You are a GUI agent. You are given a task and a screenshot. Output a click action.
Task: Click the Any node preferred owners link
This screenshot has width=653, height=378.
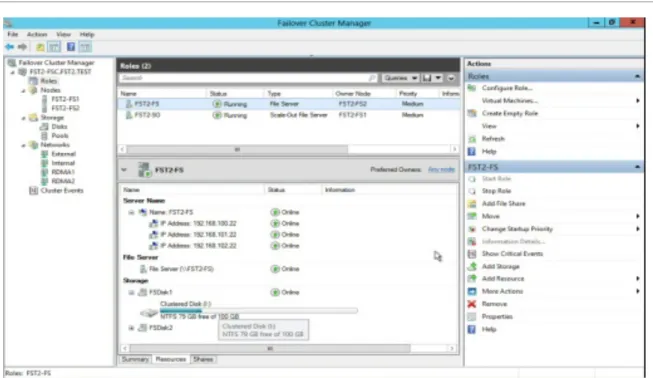click(x=441, y=169)
